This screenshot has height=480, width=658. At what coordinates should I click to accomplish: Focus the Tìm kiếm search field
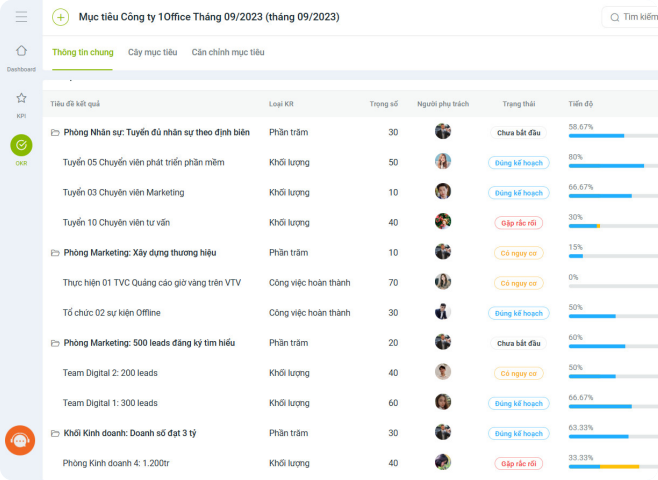tap(630, 17)
